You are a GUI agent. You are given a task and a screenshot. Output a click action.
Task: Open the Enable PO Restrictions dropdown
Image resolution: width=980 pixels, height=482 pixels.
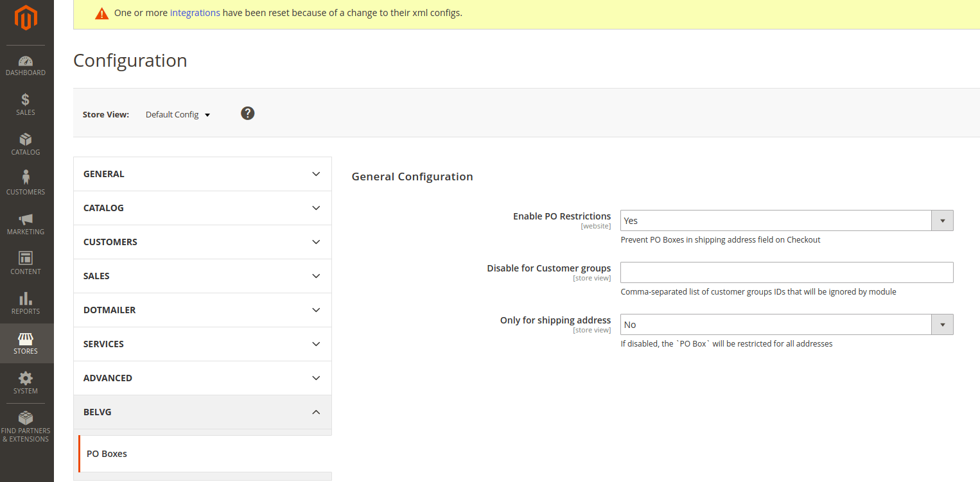(x=787, y=220)
